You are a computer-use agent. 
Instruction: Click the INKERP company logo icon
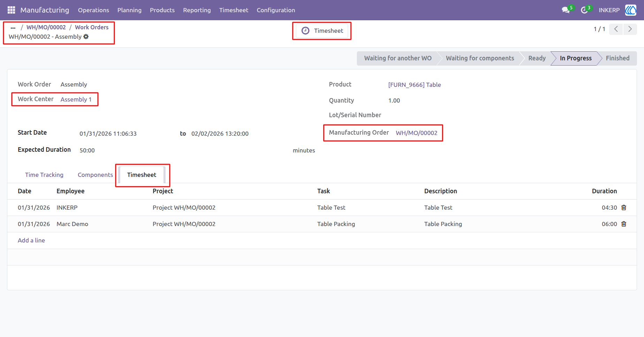click(631, 10)
